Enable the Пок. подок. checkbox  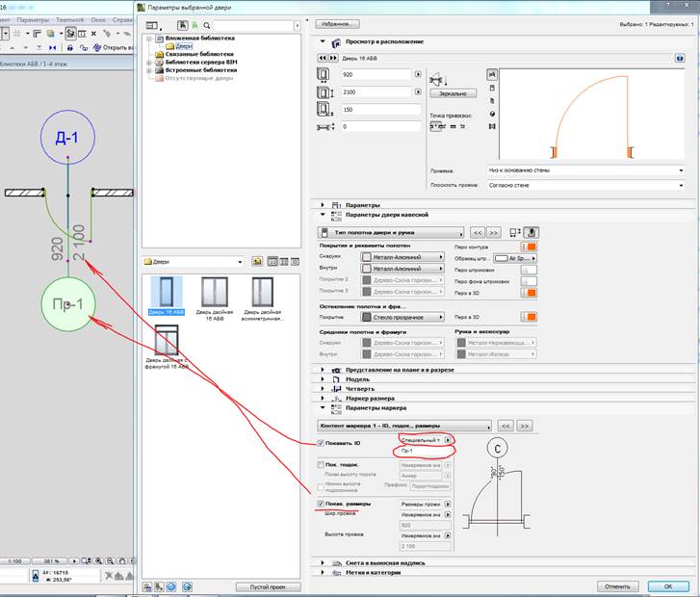click(x=321, y=464)
